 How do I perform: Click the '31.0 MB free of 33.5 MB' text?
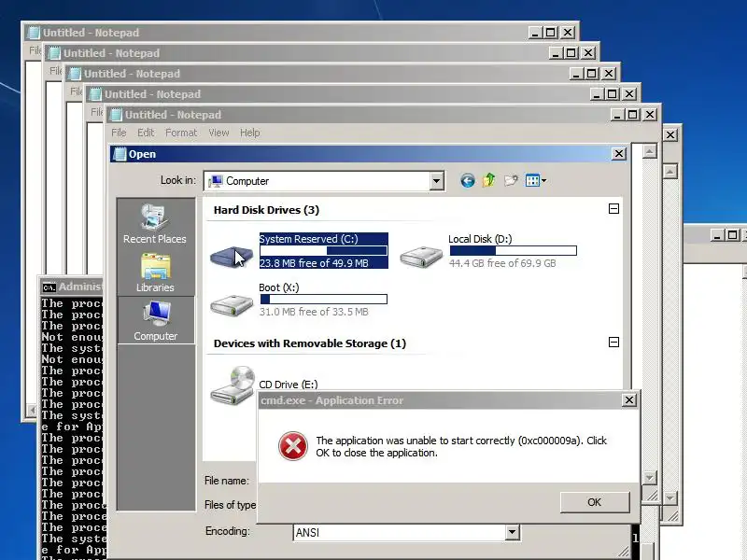click(x=314, y=312)
